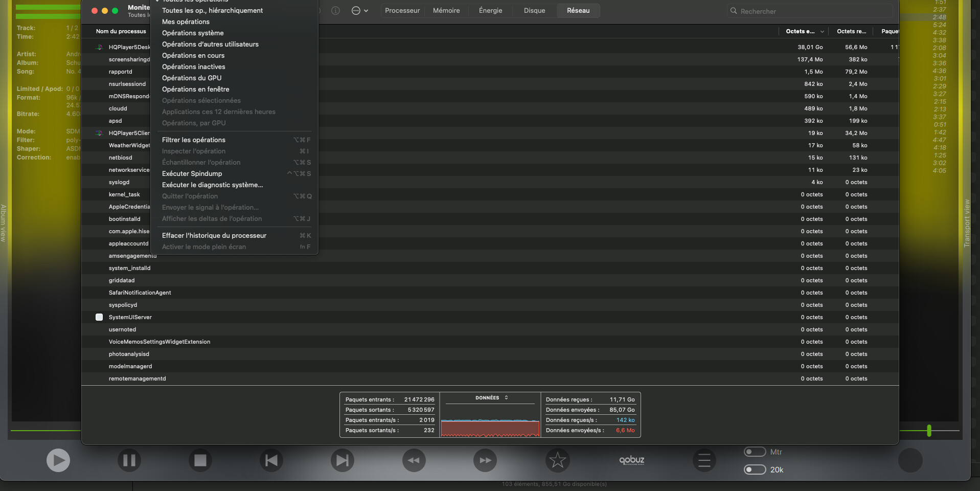
Task: Click the Rechercher search field
Action: click(x=810, y=11)
